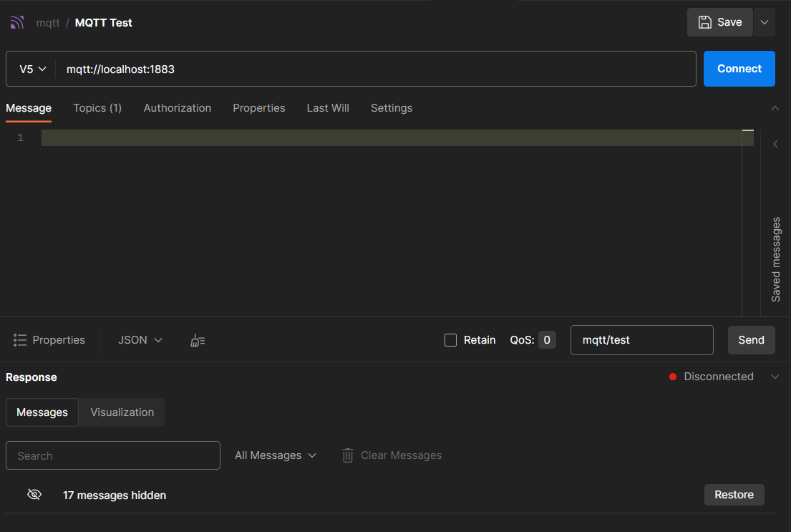Click the Send button
The height and width of the screenshot is (532, 791).
[751, 340]
